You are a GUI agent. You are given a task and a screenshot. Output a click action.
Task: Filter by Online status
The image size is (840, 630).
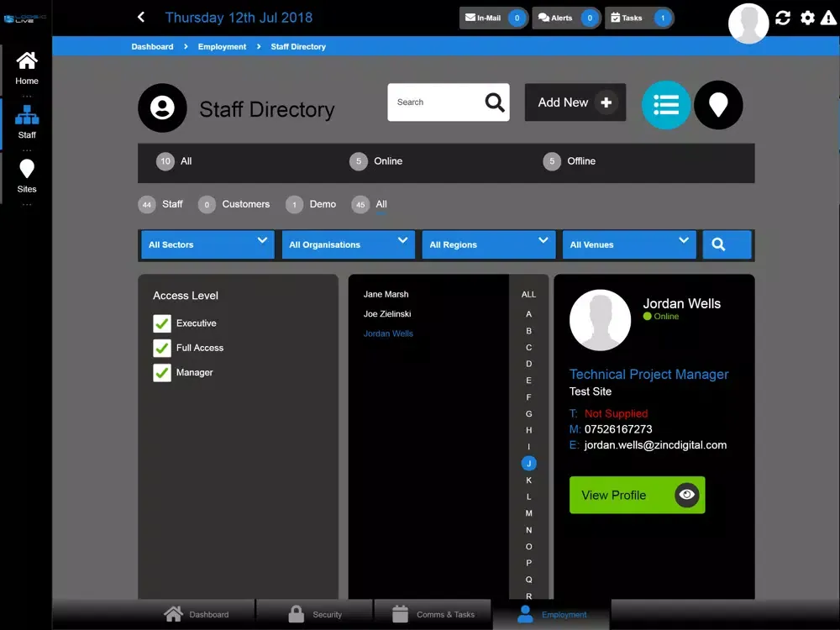pos(376,161)
